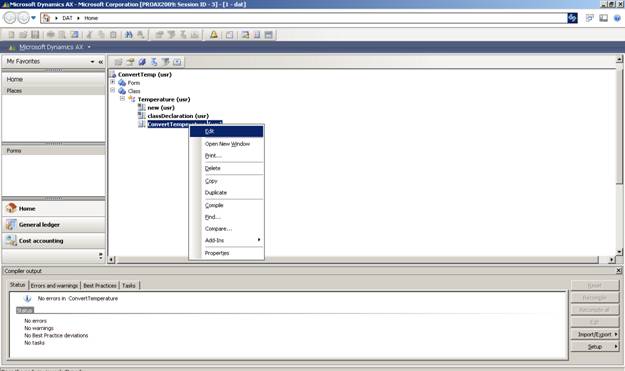The height and width of the screenshot is (371, 625).
Task: Click the Alerts bell toolbar icon
Action: click(x=214, y=35)
